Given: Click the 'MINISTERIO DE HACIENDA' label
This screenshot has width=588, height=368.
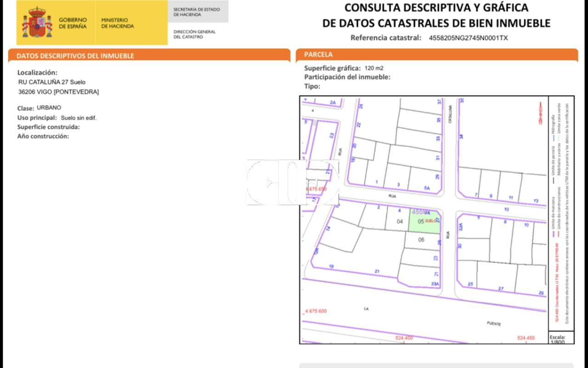Looking at the screenshot, I should [x=118, y=23].
